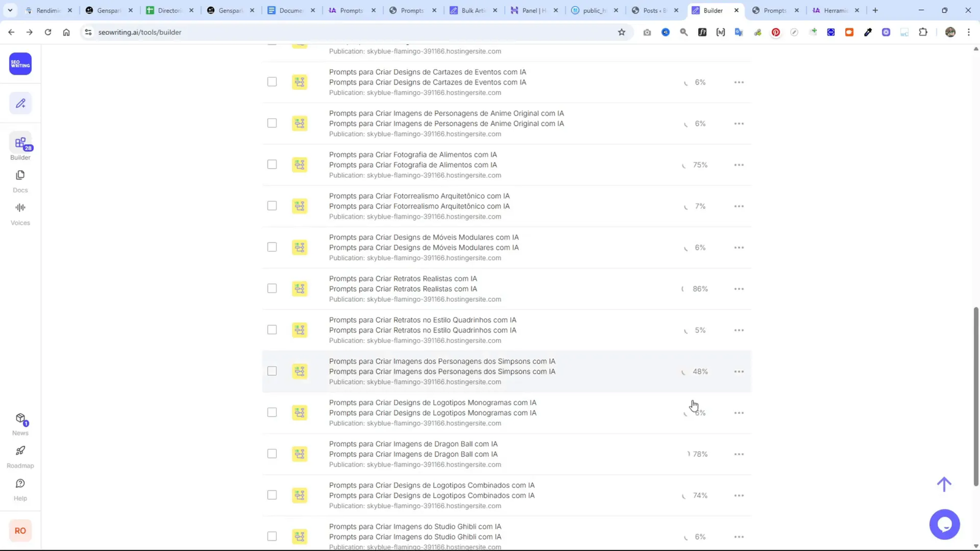Open Móveis Modulares article title
The image size is (980, 551).
tap(423, 238)
